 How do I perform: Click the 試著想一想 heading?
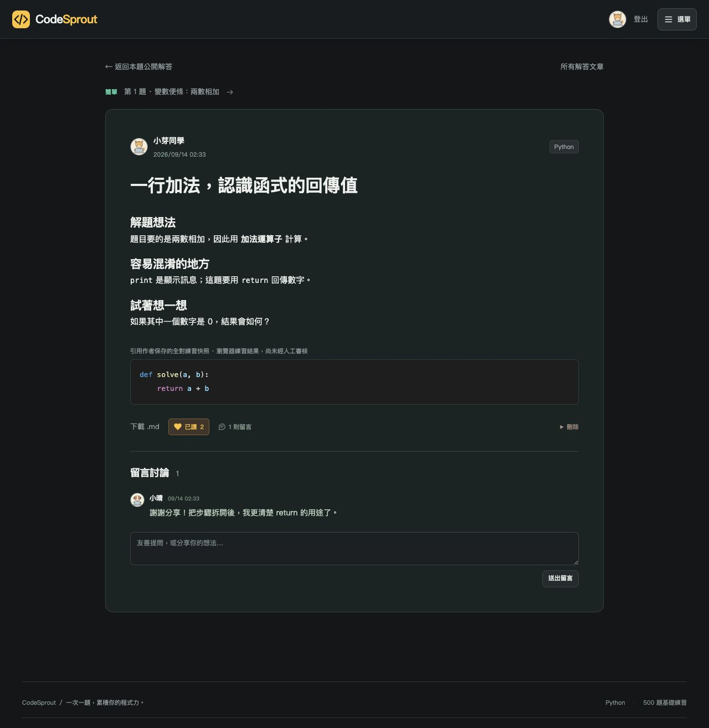coord(158,306)
